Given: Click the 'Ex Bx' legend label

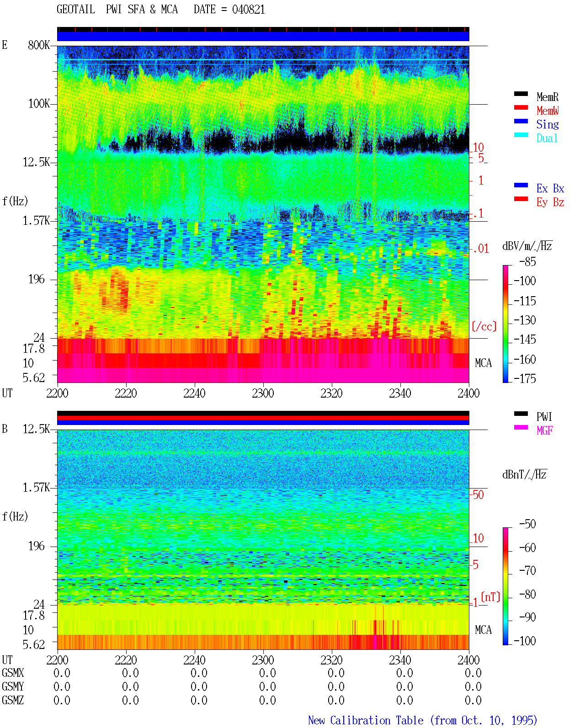Looking at the screenshot, I should coord(550,188).
